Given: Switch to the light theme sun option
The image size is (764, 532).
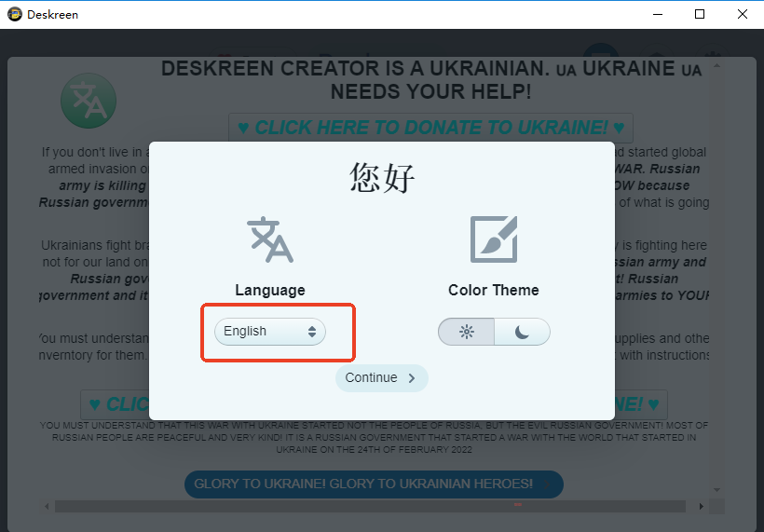Looking at the screenshot, I should coord(466,332).
